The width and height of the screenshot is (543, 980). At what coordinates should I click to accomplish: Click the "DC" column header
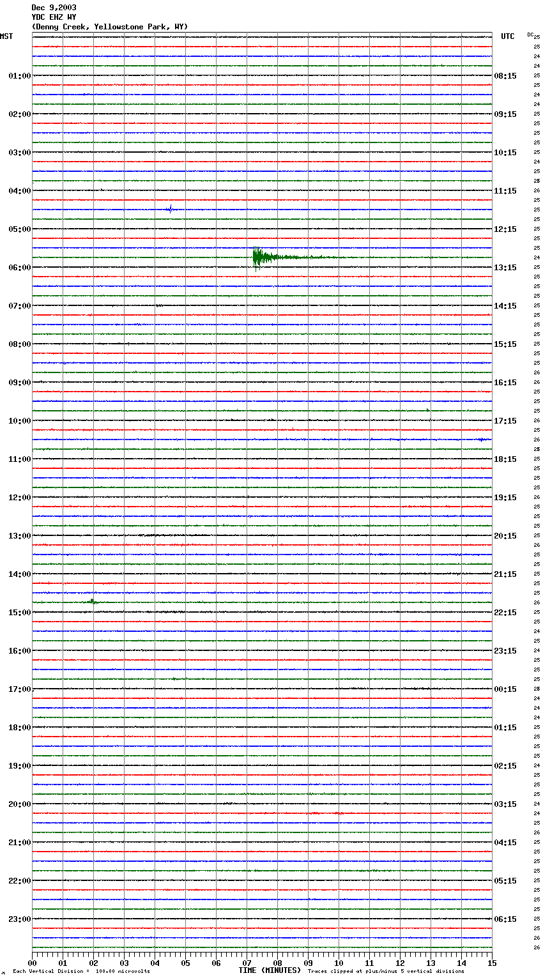click(x=530, y=34)
